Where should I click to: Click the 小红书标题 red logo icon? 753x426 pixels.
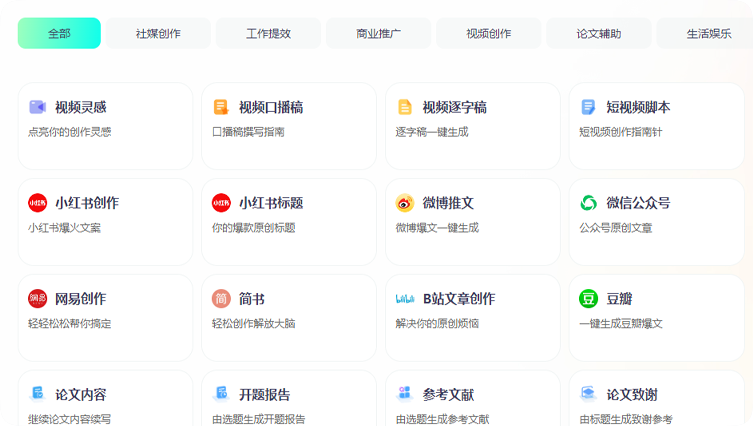click(x=221, y=203)
